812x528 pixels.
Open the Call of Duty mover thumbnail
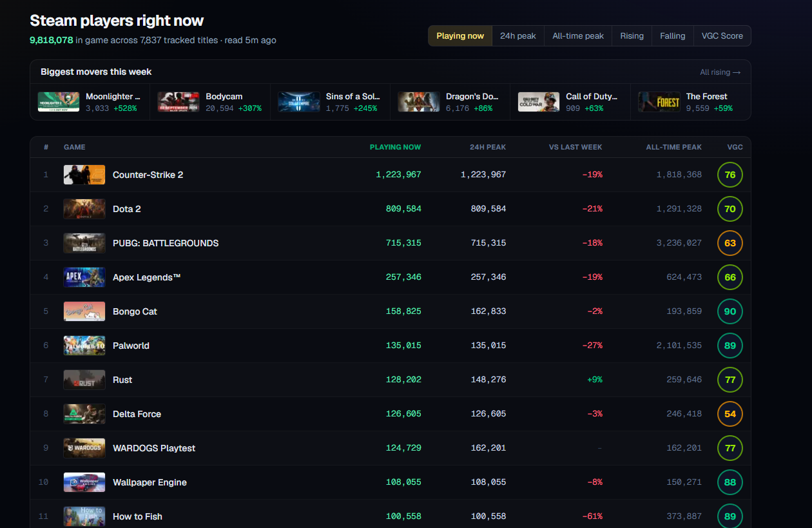539,102
